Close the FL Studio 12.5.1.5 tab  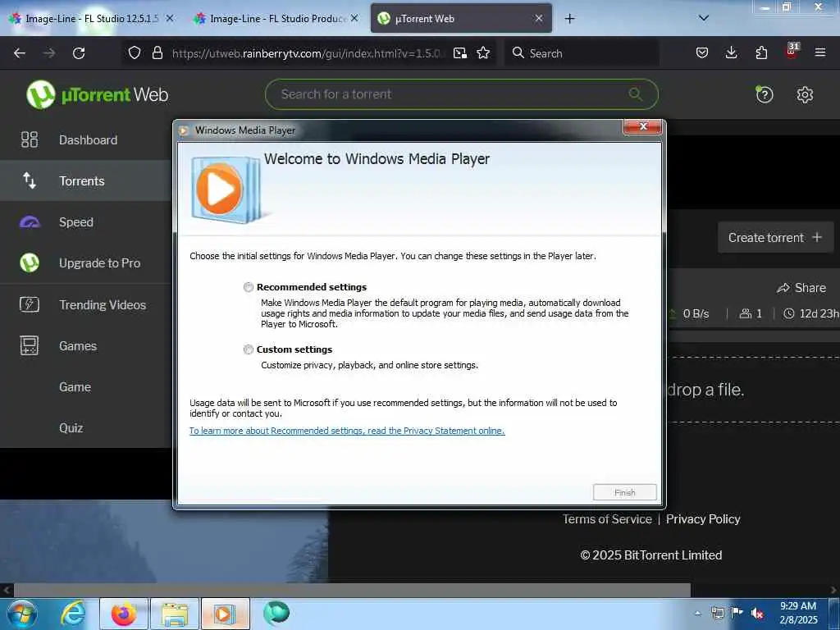point(169,18)
